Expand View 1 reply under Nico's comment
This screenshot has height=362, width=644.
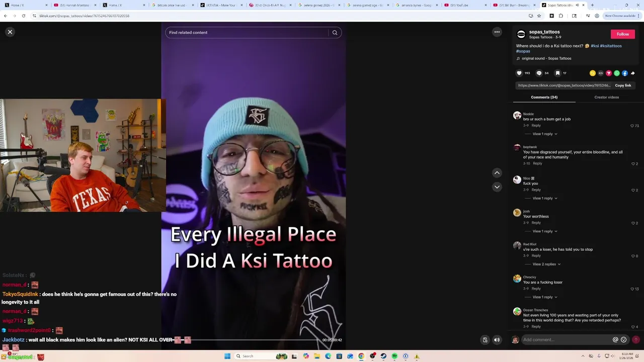click(545, 198)
